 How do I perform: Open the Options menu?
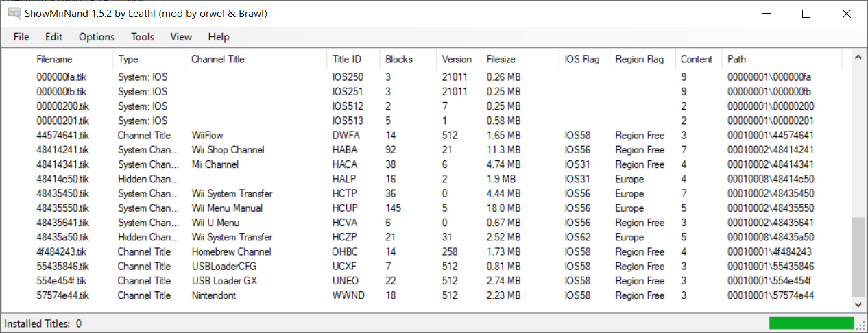click(97, 37)
